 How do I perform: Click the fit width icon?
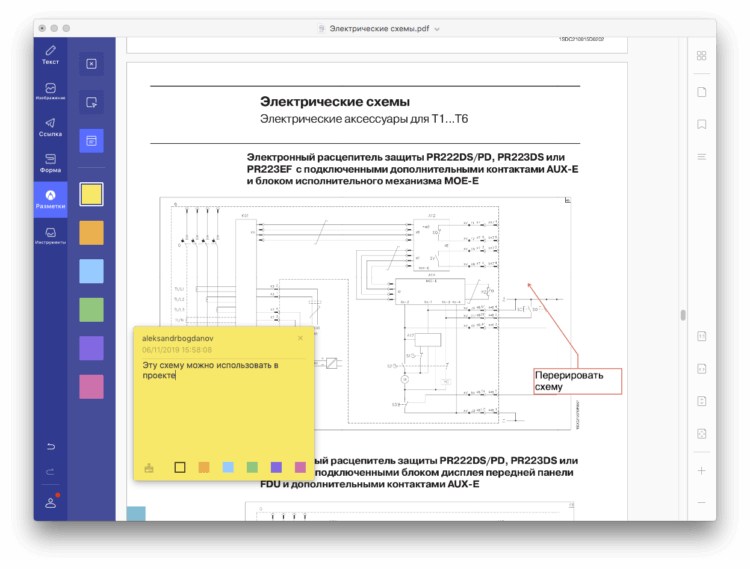(702, 369)
